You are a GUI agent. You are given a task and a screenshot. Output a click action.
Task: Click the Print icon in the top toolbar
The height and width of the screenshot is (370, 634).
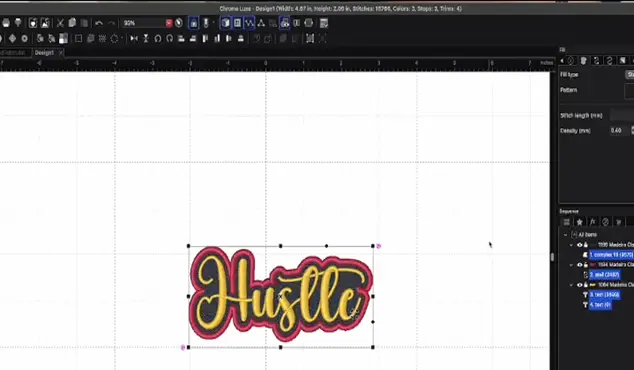point(6,23)
